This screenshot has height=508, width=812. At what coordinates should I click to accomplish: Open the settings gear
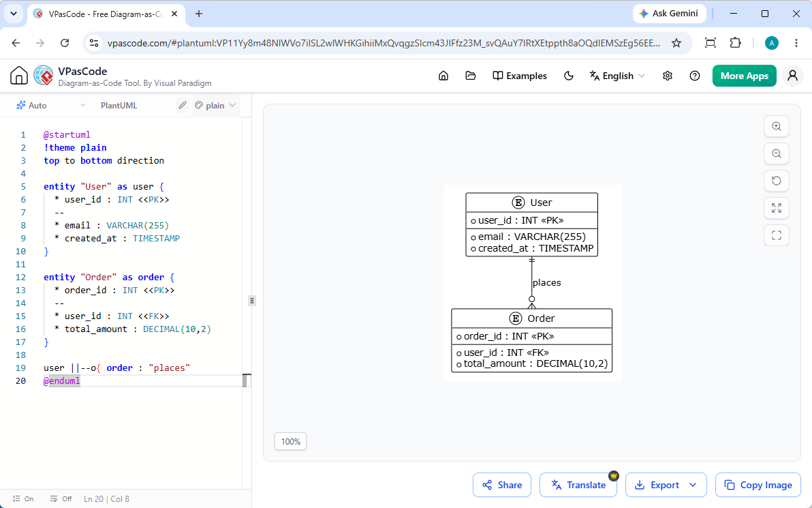point(668,76)
